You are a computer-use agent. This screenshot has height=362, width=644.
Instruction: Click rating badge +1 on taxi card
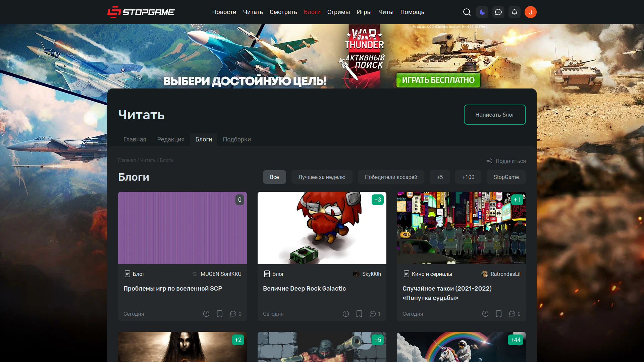[x=517, y=200]
